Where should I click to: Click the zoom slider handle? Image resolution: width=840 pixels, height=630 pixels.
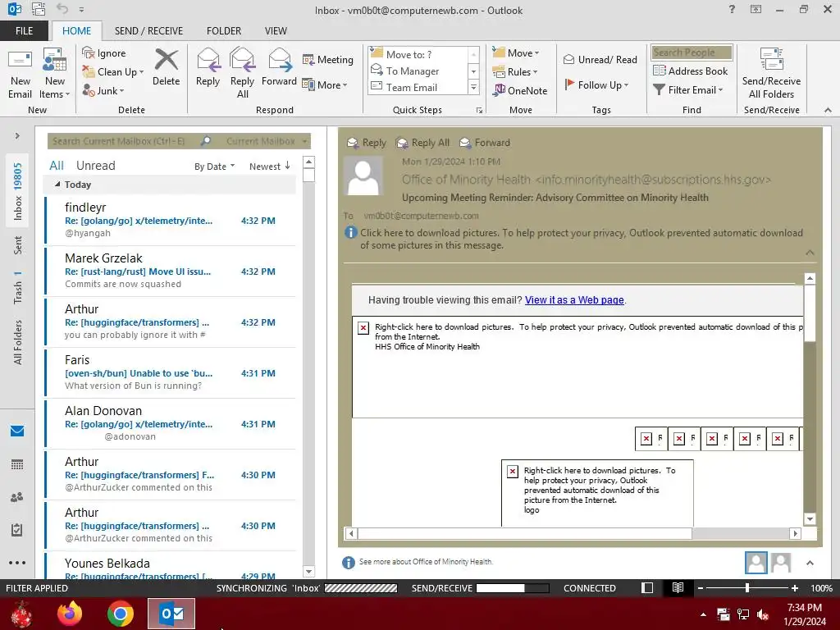coord(747,587)
